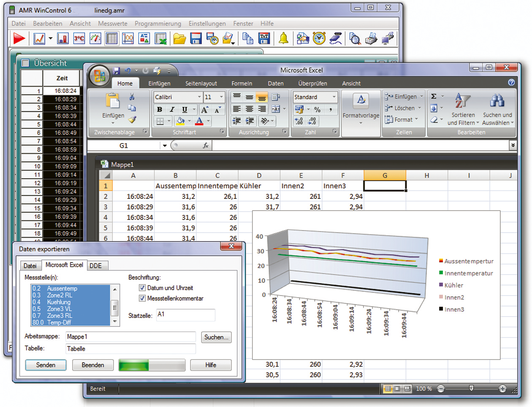Viewport: 532px width, 407px height.
Task: Expand the Suchen und Auswählen menu
Action: (498, 119)
